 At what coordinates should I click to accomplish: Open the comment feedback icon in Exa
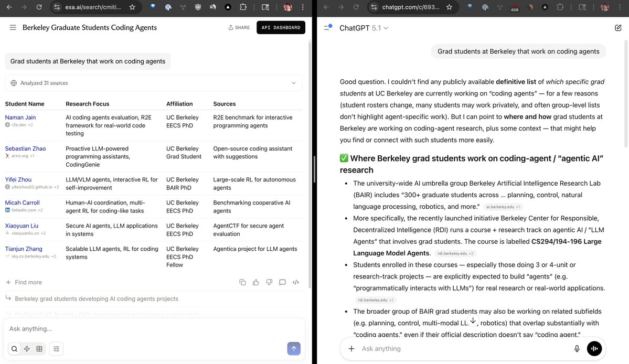[x=282, y=282]
